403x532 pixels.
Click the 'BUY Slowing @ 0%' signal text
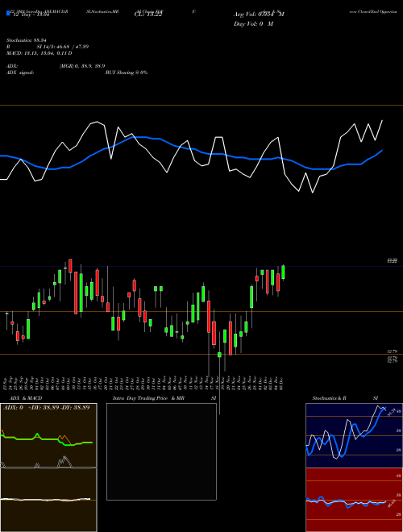point(127,73)
